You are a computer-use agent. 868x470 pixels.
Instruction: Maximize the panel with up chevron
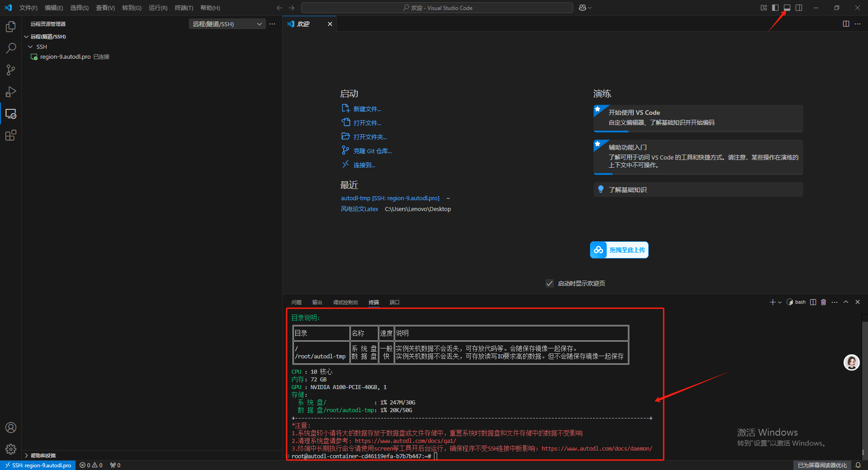(846, 302)
